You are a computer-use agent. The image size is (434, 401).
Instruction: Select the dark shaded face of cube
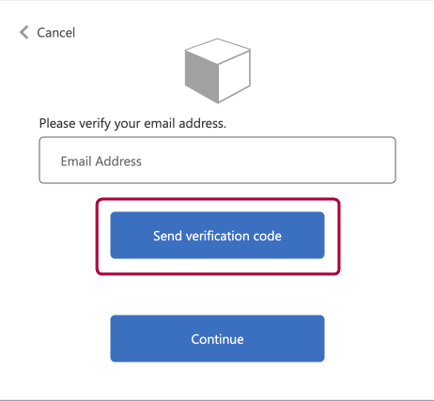202,76
